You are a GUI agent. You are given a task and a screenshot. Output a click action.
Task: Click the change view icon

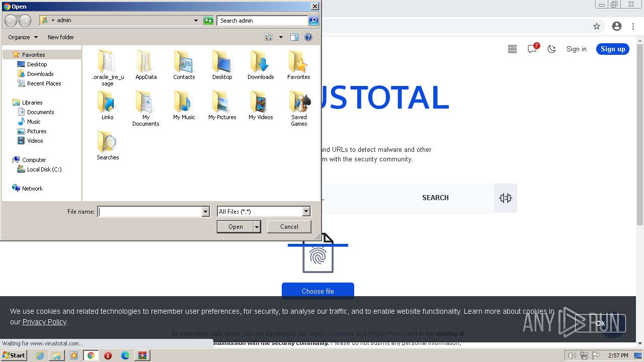pos(269,37)
